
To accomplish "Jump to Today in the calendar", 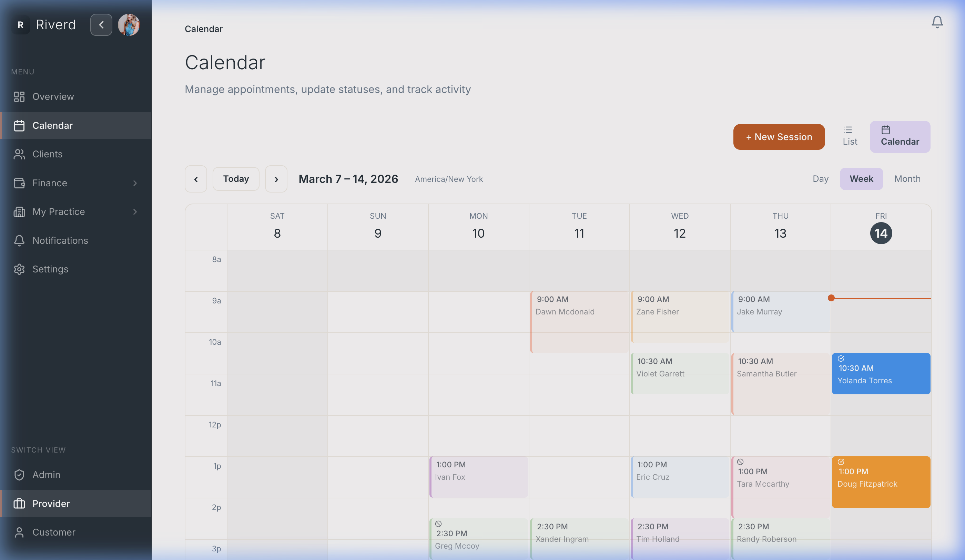I will [x=236, y=179].
